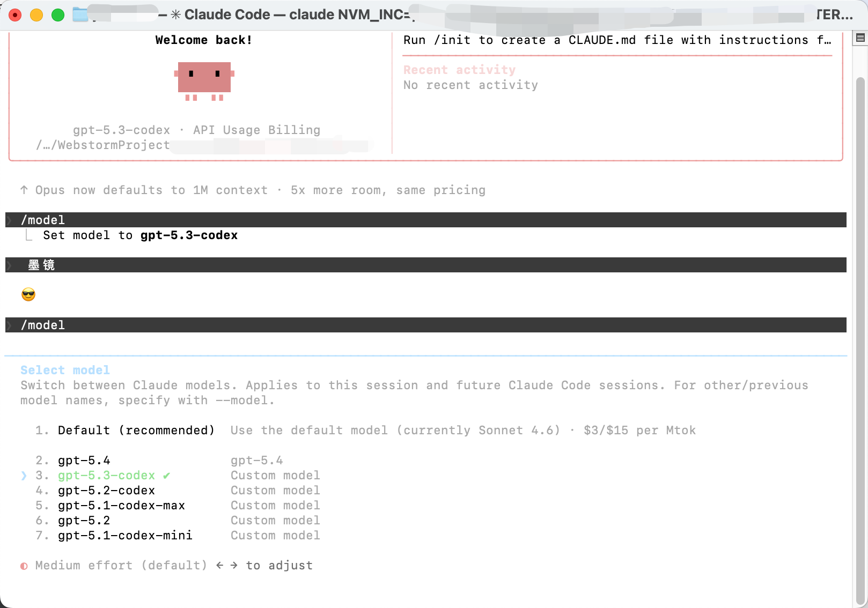The image size is (868, 608).
Task: Click the 'Set model to gpt-5.3-codex' output
Action: coord(140,235)
